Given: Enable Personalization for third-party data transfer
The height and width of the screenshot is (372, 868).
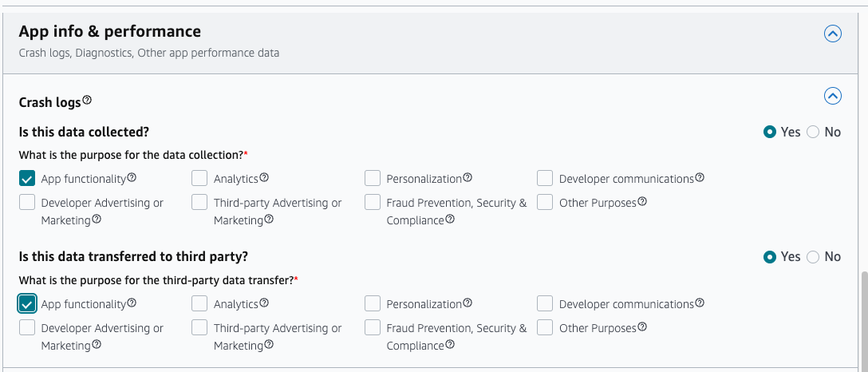Looking at the screenshot, I should coord(373,303).
